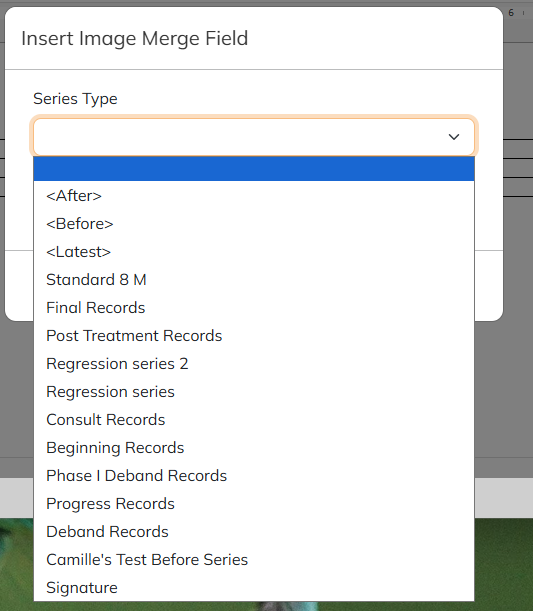Choose Post Treatment Records
This screenshot has width=533, height=611.
254,336
